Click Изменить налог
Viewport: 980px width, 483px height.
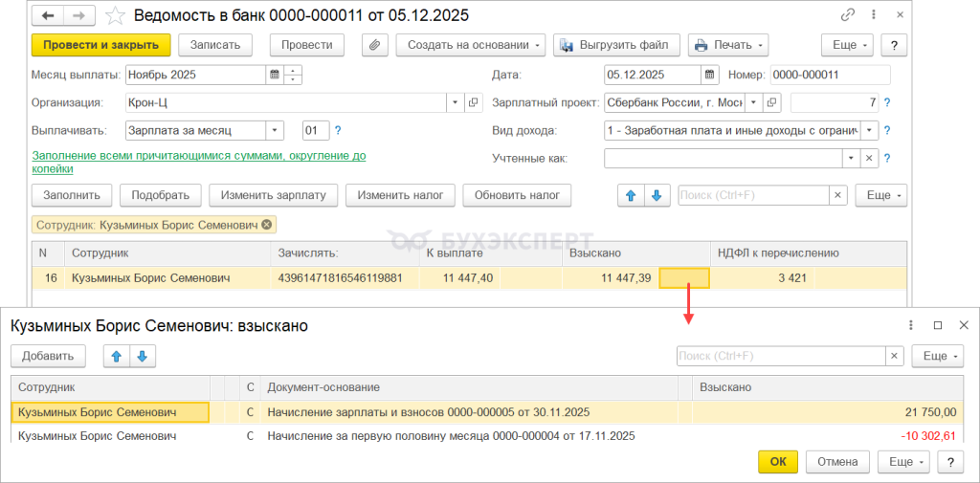pyautogui.click(x=401, y=195)
